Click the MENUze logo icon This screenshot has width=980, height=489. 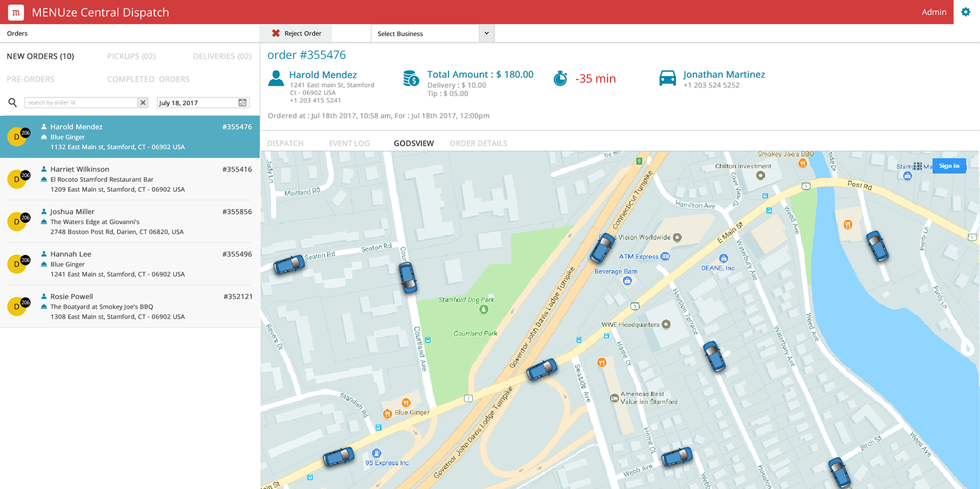[x=16, y=12]
